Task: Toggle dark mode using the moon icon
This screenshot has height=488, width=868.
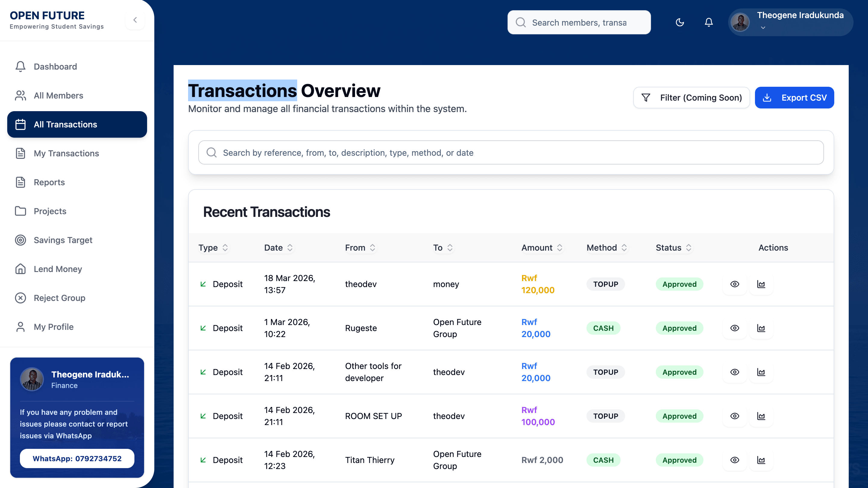Action: pyautogui.click(x=680, y=22)
